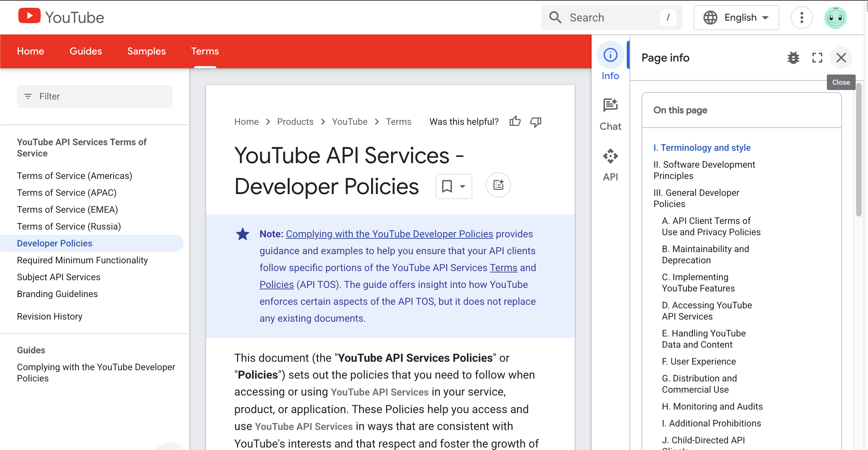Viewport: 868px width, 450px height.
Task: Open Subject API Services page
Action: (59, 277)
